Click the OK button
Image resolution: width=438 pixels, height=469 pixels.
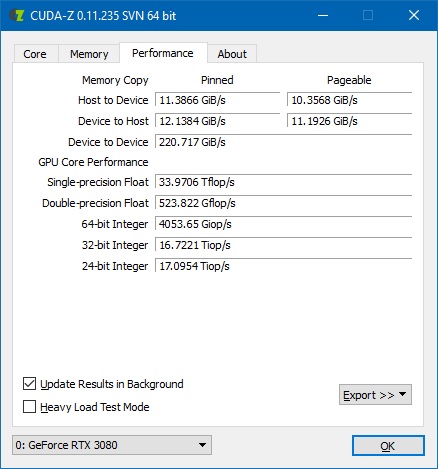(x=388, y=446)
